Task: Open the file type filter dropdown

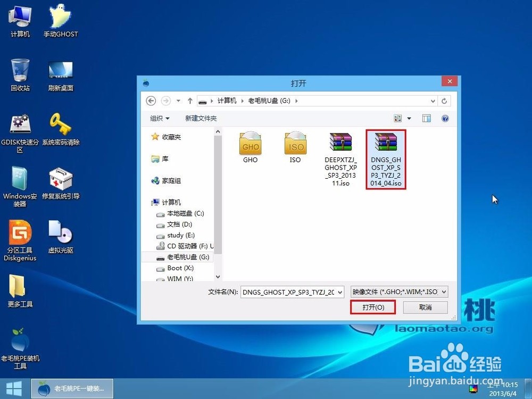Action: (400, 292)
